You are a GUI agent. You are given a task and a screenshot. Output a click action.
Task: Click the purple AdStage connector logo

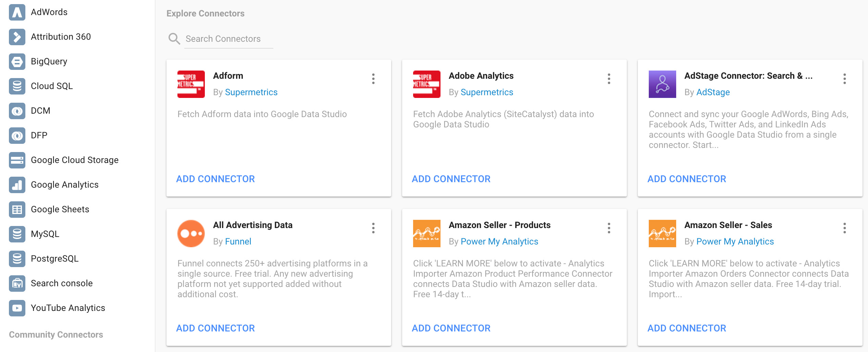pos(662,84)
